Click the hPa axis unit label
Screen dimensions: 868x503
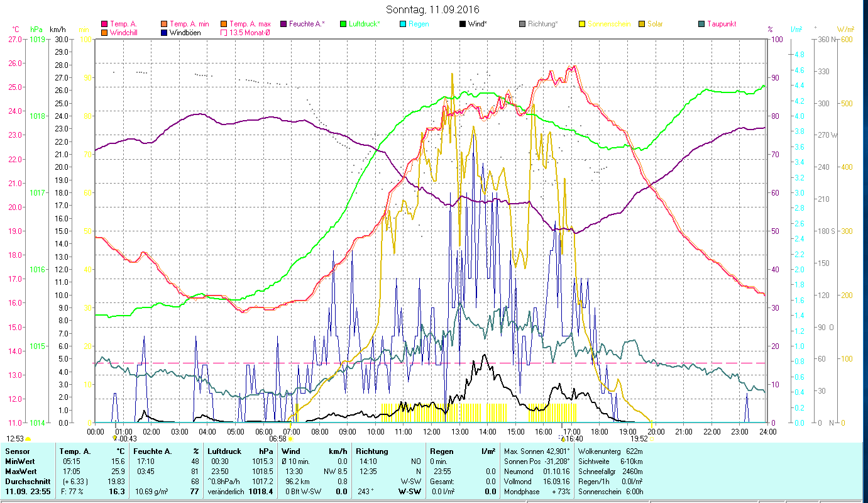(36, 30)
